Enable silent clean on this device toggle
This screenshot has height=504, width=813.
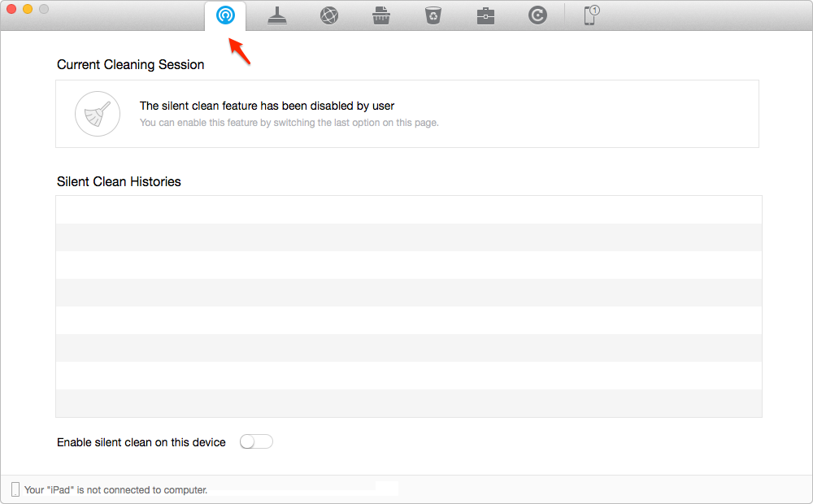(256, 441)
